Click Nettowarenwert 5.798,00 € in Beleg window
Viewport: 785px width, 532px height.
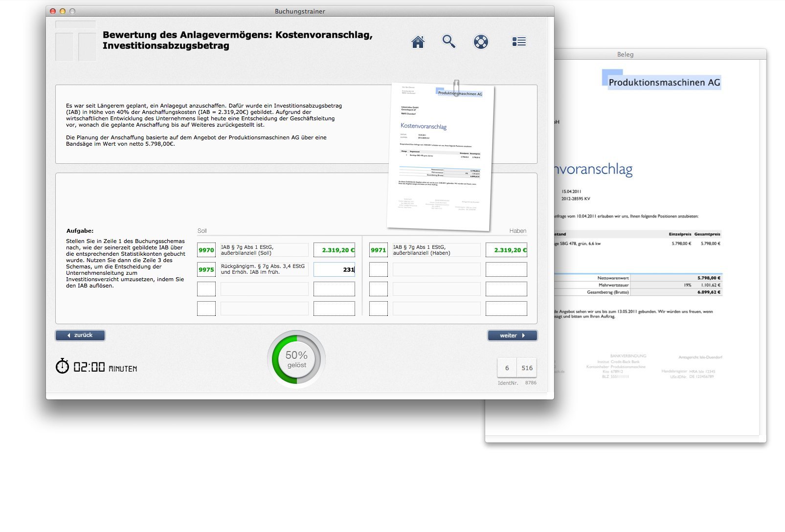[x=709, y=278]
